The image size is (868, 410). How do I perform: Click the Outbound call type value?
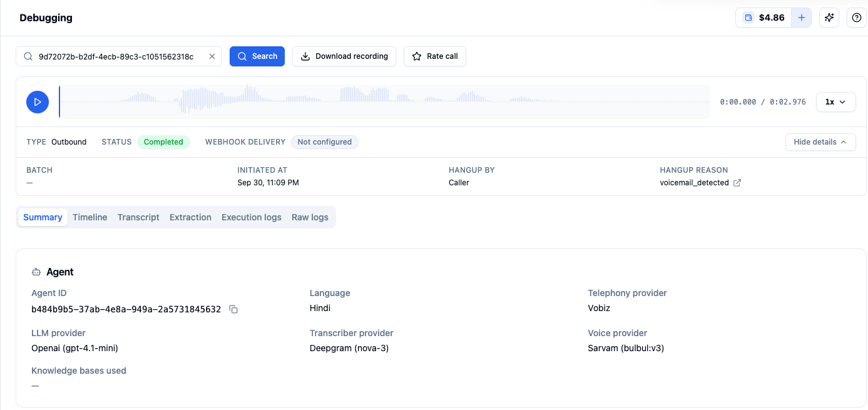(69, 142)
